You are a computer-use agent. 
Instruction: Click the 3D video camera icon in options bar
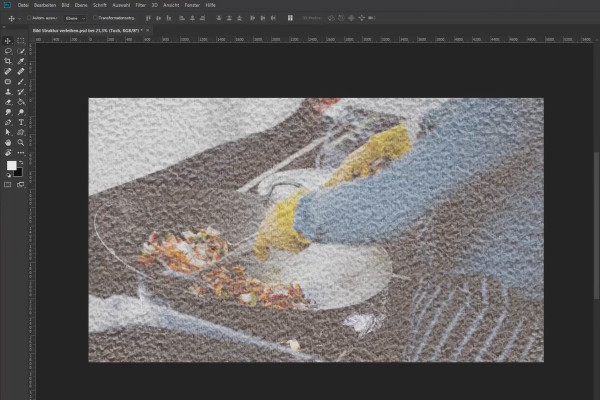click(x=372, y=18)
